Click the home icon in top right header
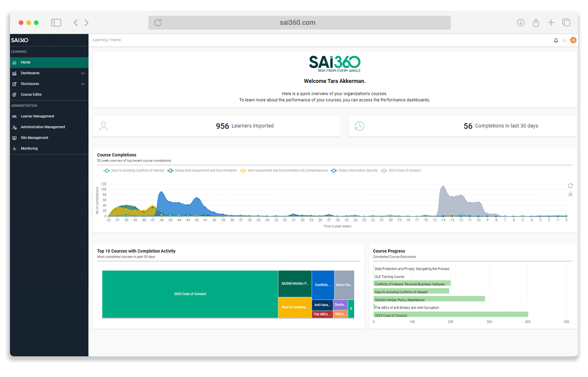The image size is (588, 377). [564, 40]
